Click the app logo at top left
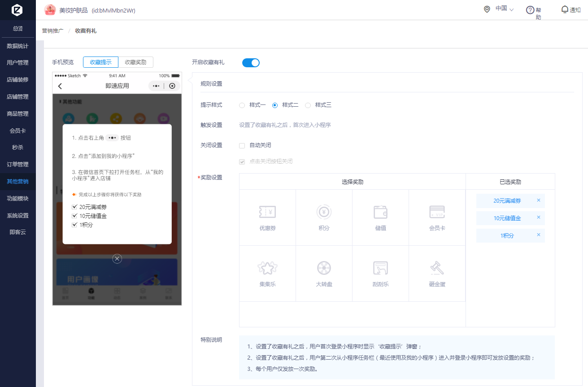This screenshot has height=387, width=588. pyautogui.click(x=17, y=10)
